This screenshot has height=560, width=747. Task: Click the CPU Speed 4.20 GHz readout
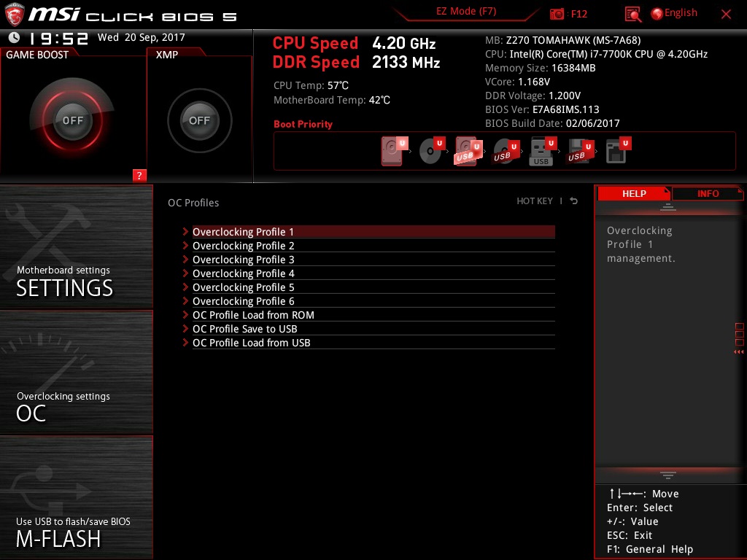354,43
